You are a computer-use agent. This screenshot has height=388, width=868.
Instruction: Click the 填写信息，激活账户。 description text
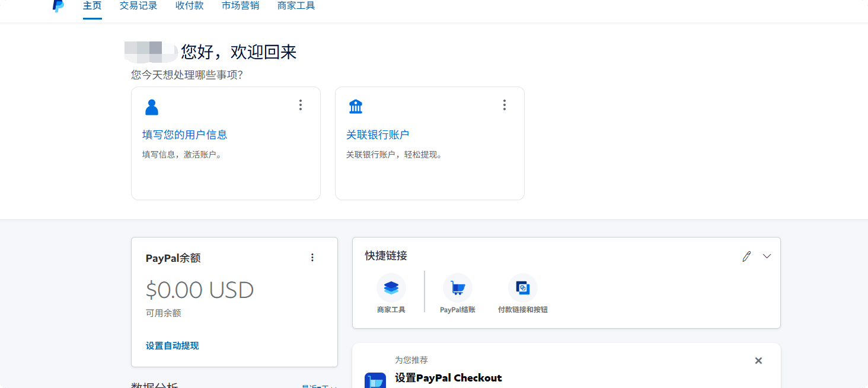(x=182, y=155)
